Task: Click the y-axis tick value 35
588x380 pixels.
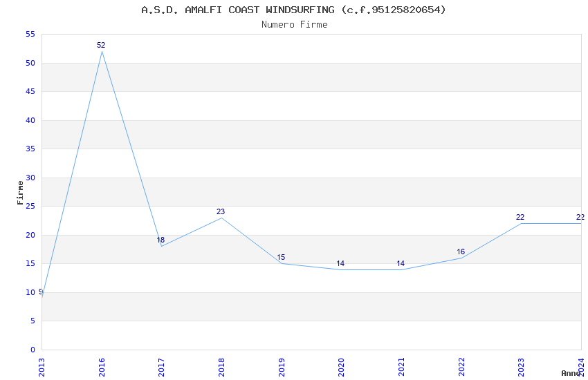Action: 30,149
